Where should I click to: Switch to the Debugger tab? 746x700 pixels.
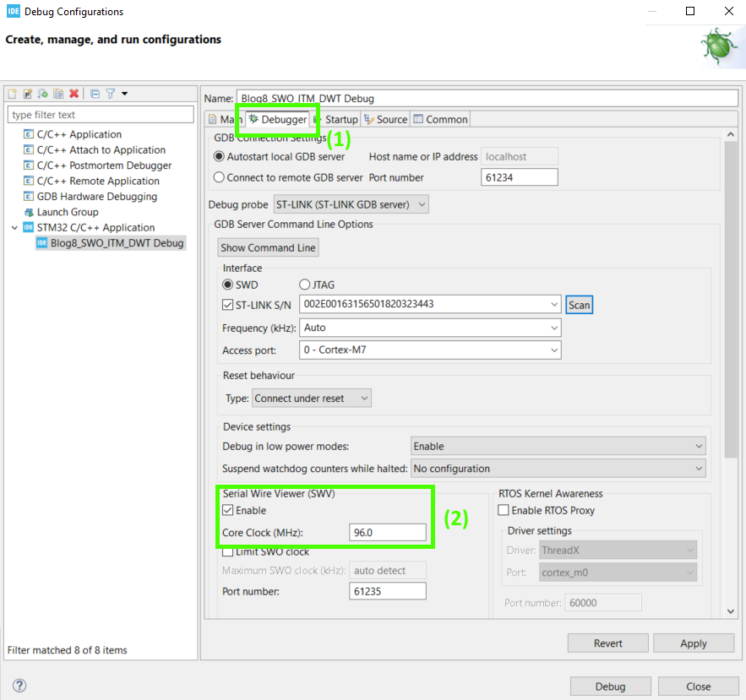(278, 119)
